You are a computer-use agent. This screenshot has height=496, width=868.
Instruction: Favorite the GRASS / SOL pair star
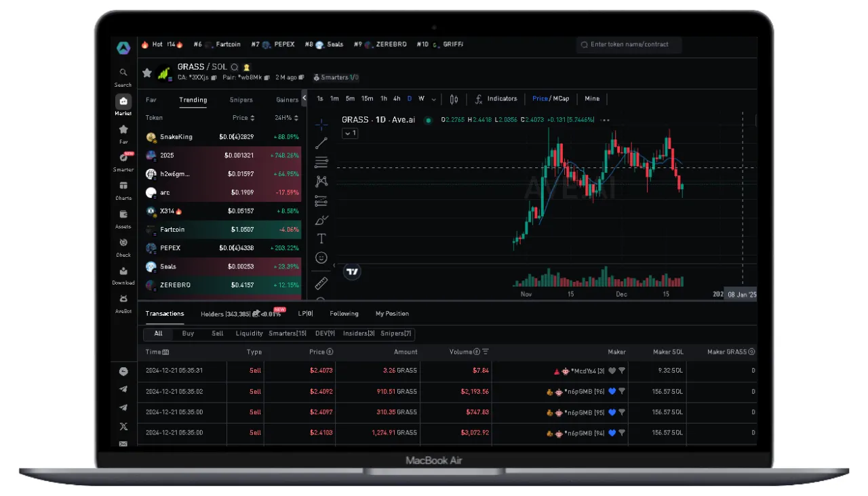tap(146, 72)
